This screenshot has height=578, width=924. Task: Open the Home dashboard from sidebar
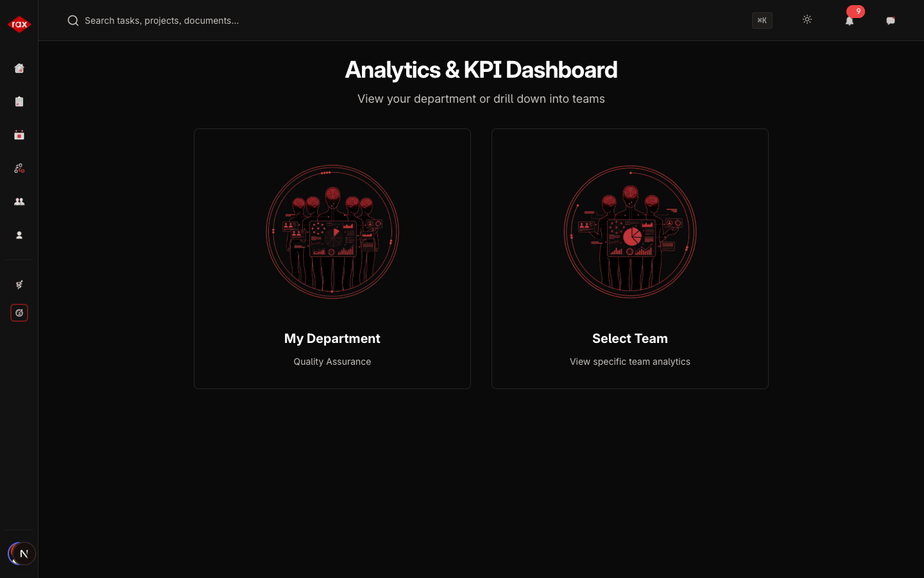(19, 68)
